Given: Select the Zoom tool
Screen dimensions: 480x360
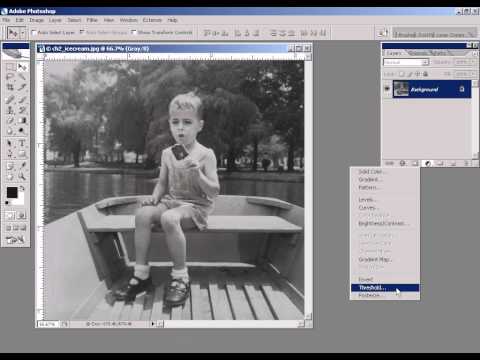Looking at the screenshot, I should pos(22,176).
